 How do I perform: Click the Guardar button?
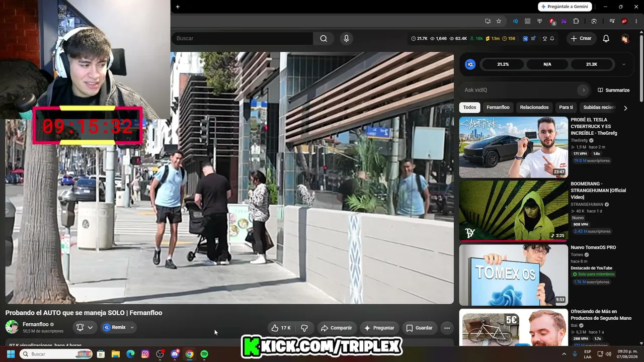click(x=419, y=328)
